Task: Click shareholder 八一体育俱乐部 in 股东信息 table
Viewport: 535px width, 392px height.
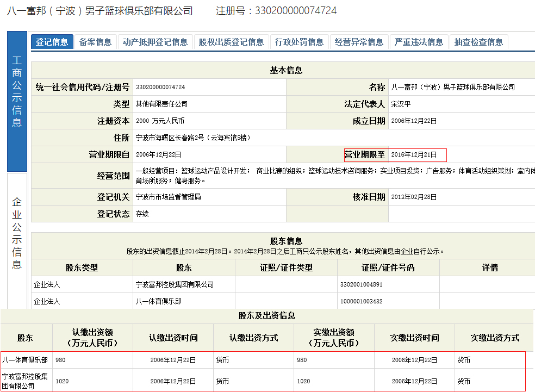Action: pyautogui.click(x=158, y=301)
